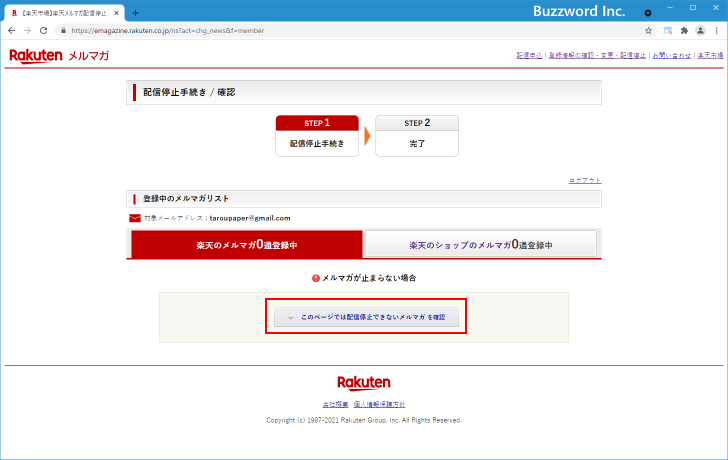
Task: Reload the current page
Action: coord(44,31)
